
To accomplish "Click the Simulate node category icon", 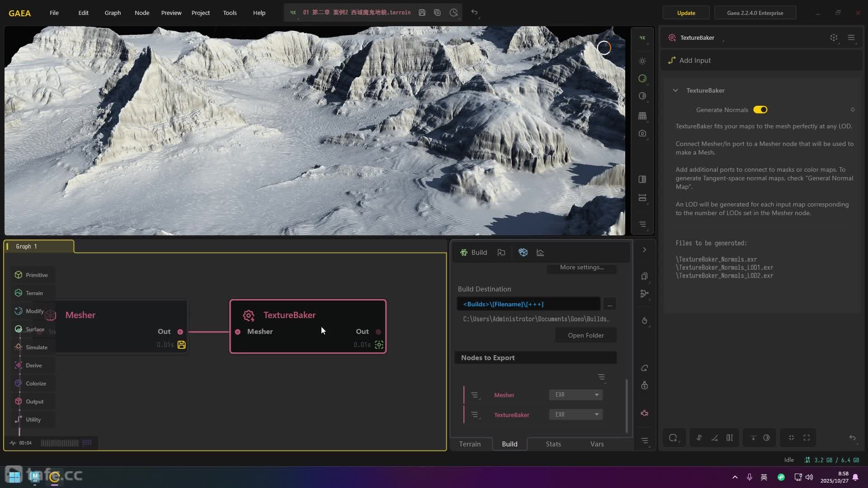I will 18,347.
